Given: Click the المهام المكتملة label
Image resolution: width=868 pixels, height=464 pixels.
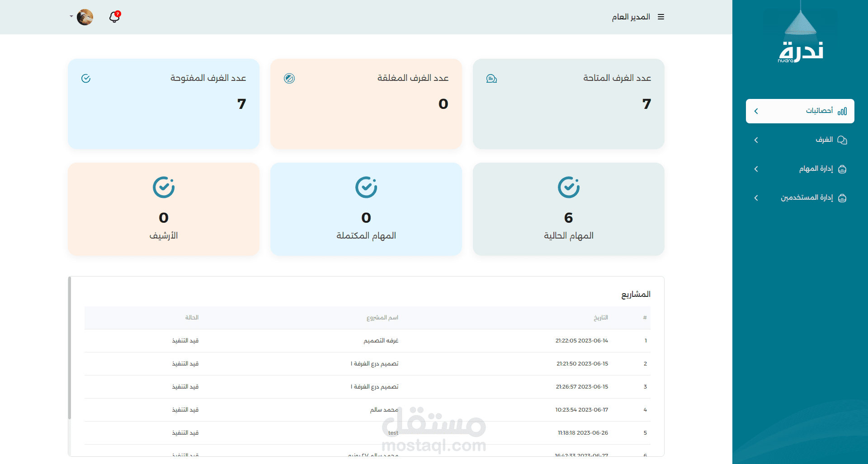Looking at the screenshot, I should tap(366, 235).
